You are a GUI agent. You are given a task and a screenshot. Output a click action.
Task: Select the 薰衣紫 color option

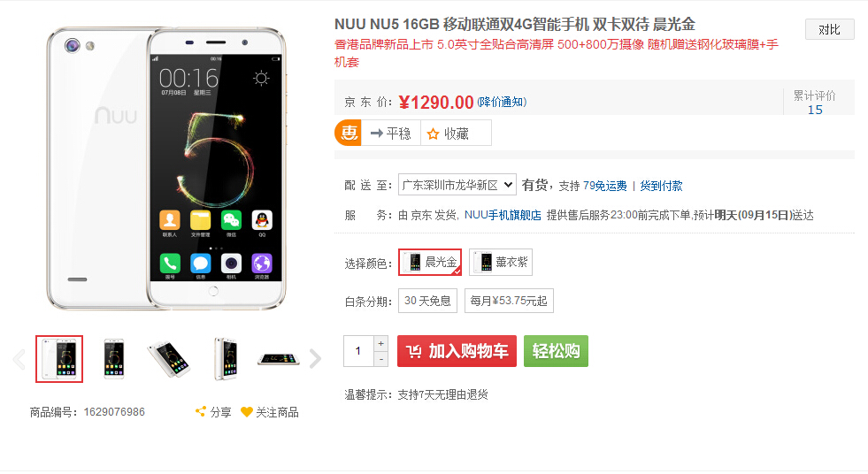pyautogui.click(x=501, y=262)
